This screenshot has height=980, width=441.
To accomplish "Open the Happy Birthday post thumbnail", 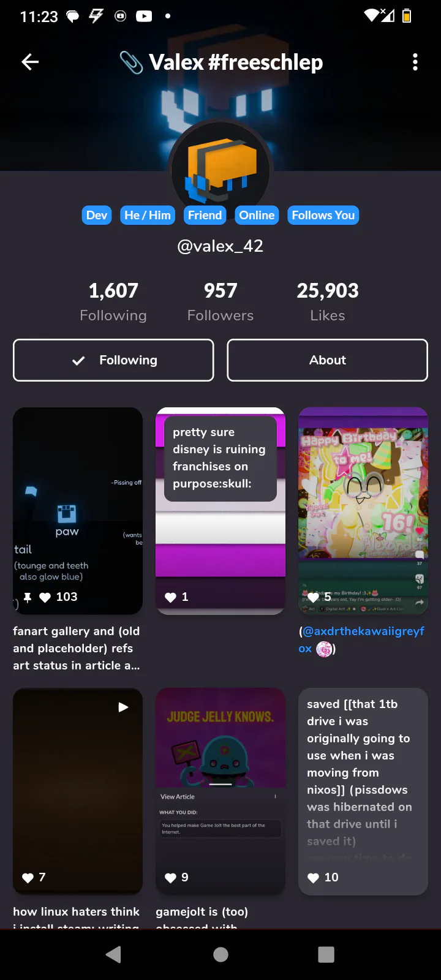I will click(x=363, y=511).
